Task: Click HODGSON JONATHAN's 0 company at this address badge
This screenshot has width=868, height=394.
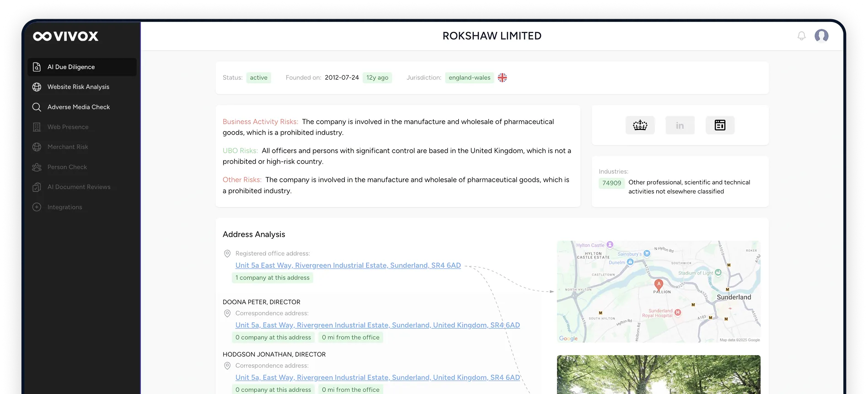Action: click(273, 390)
